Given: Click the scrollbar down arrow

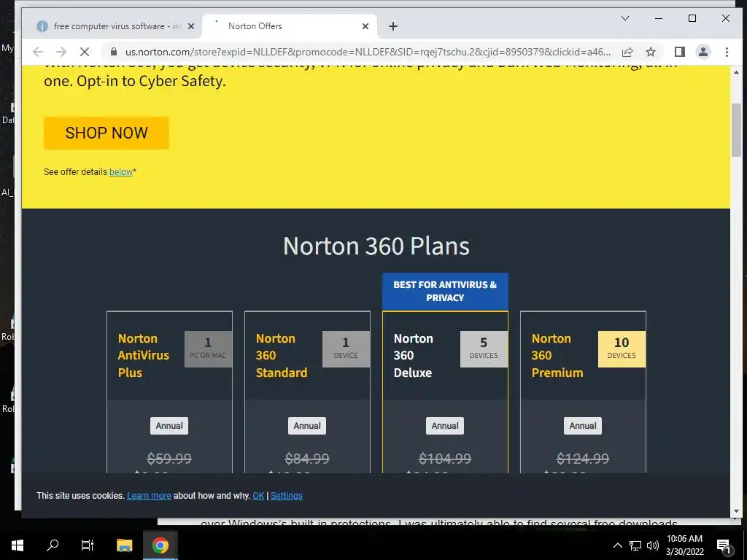Looking at the screenshot, I should (736, 511).
